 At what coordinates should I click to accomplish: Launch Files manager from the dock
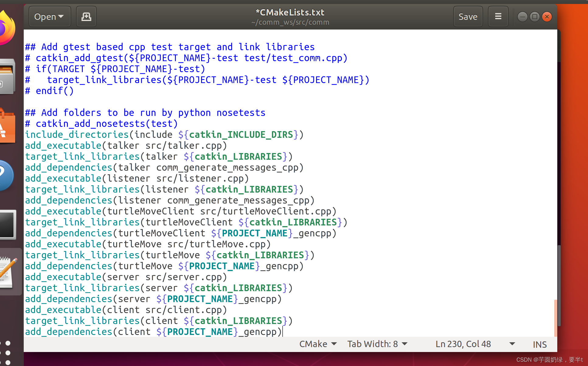[7, 76]
